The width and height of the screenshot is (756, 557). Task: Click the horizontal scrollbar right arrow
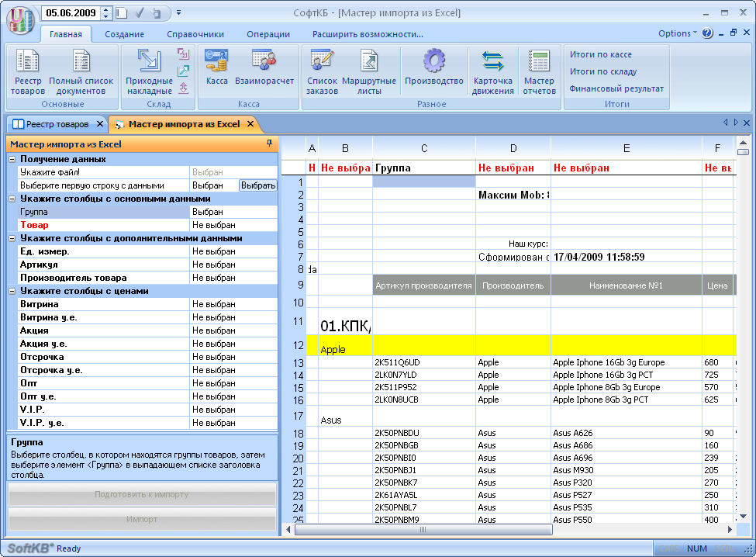pyautogui.click(x=730, y=530)
